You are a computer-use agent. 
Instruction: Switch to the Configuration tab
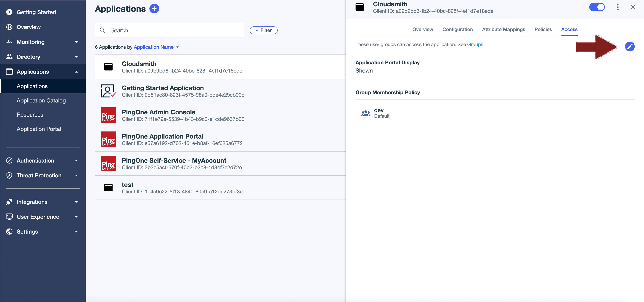pyautogui.click(x=457, y=29)
